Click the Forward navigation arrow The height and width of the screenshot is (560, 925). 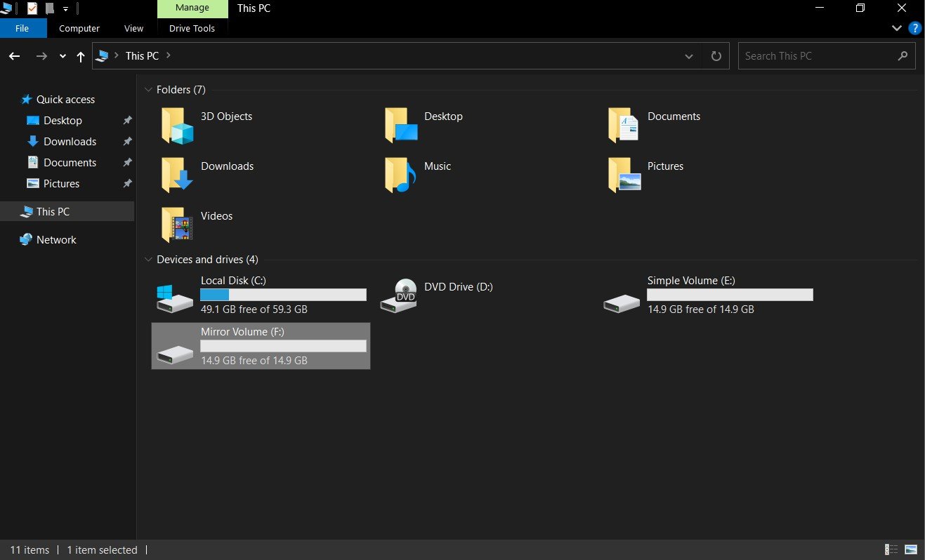point(41,56)
